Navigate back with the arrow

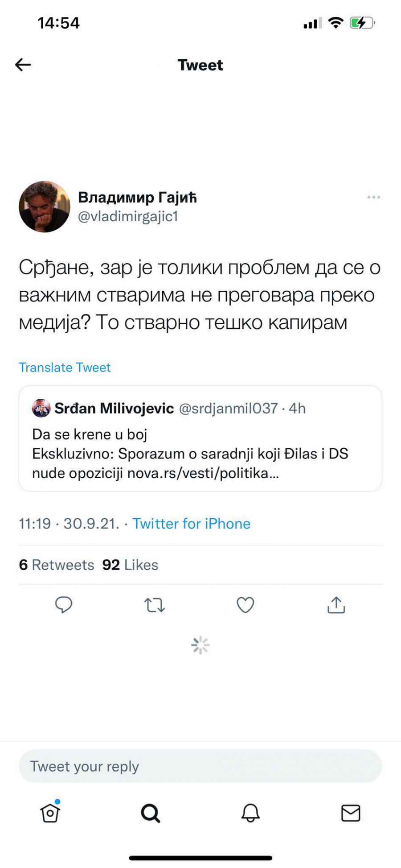pos(22,65)
